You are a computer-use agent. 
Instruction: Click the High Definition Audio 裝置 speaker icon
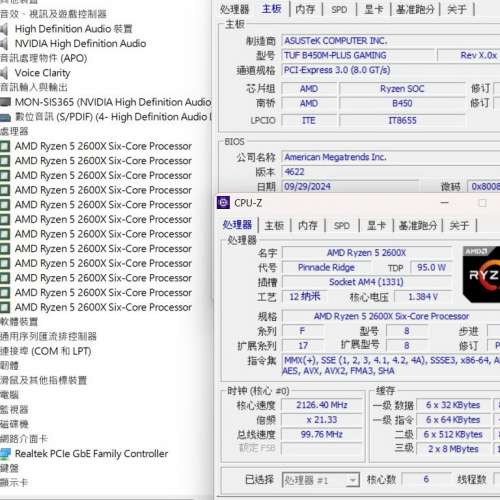[4, 29]
